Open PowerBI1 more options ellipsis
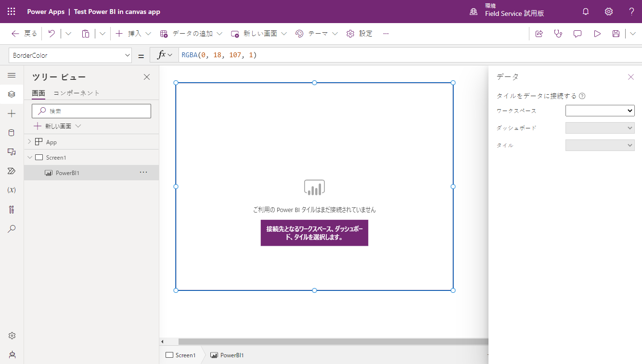 point(143,172)
